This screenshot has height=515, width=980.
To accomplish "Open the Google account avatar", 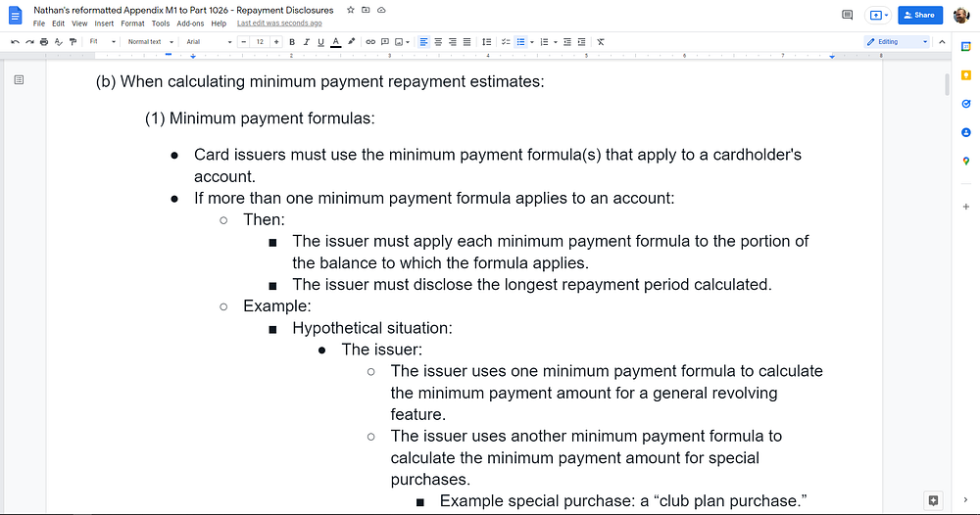I will pyautogui.click(x=960, y=15).
